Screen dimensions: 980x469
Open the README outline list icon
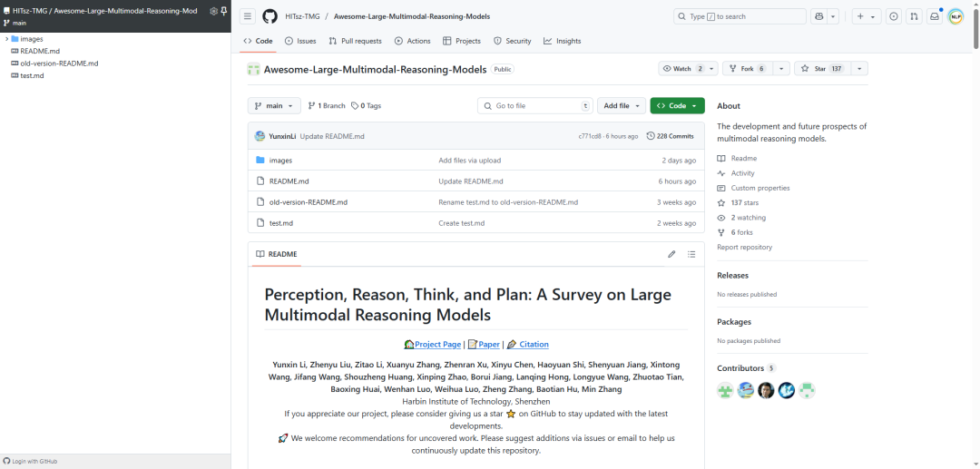[x=691, y=254]
